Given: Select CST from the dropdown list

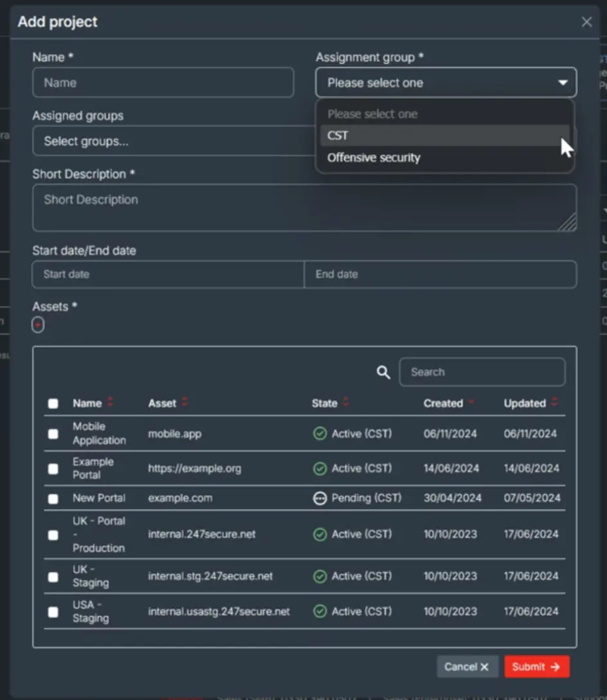Looking at the screenshot, I should pyautogui.click(x=444, y=135).
